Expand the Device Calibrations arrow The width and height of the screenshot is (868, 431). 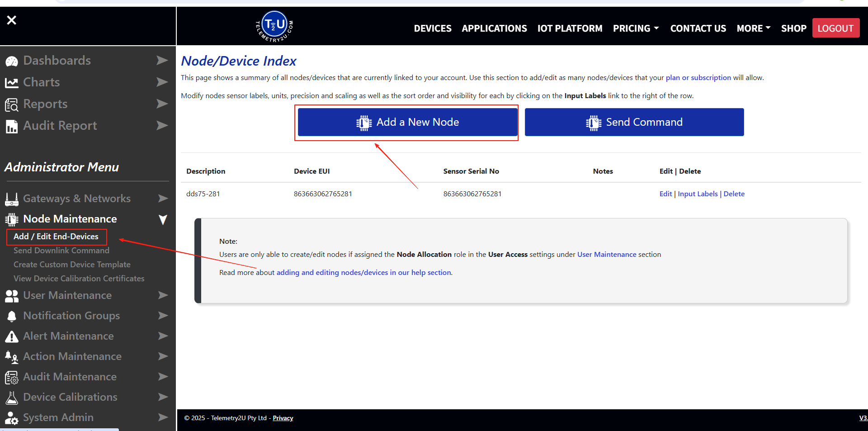[x=163, y=397]
